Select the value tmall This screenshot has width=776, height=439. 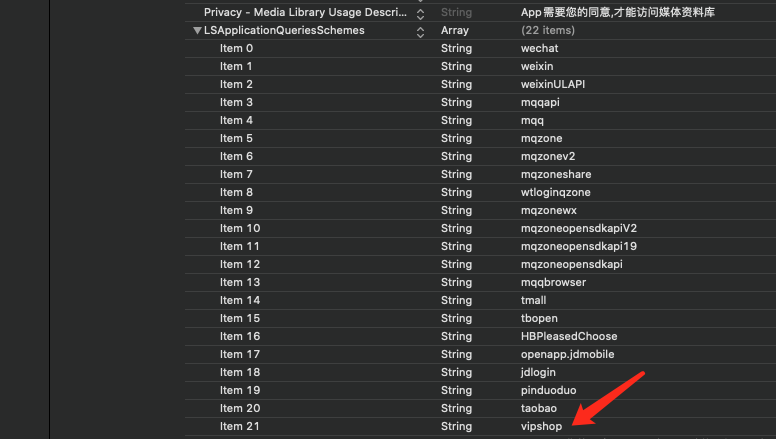(534, 300)
